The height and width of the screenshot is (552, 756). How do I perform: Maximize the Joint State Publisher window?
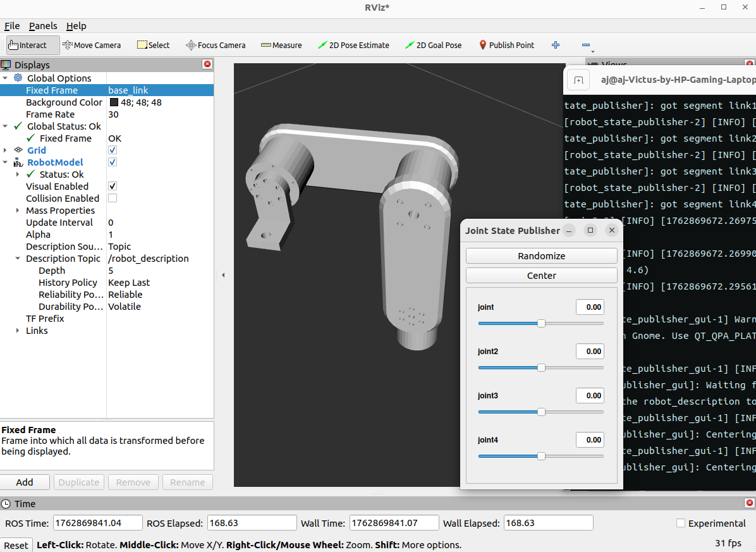[x=590, y=230]
